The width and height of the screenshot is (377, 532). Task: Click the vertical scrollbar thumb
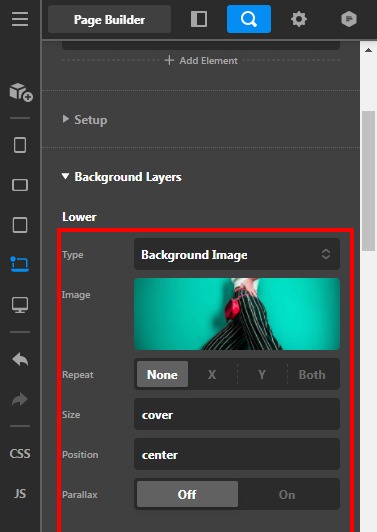tap(369, 181)
